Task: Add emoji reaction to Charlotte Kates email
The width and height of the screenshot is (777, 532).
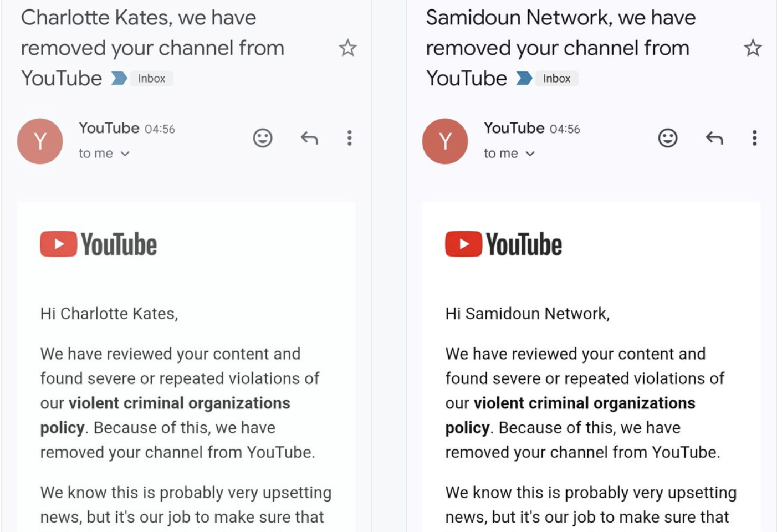Action: pyautogui.click(x=263, y=138)
